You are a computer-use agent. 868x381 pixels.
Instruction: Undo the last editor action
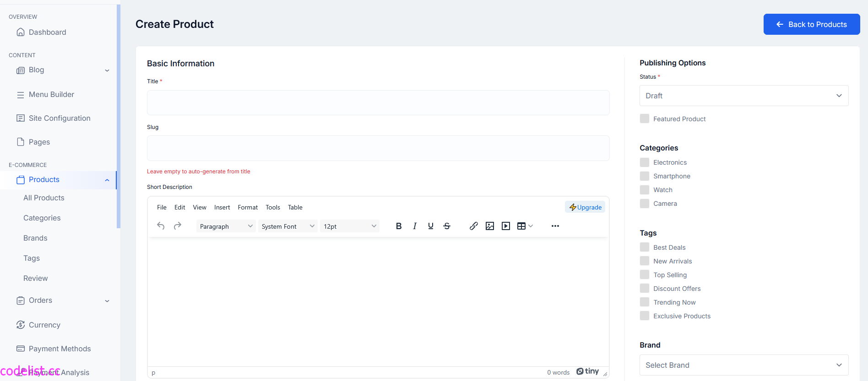pos(161,226)
